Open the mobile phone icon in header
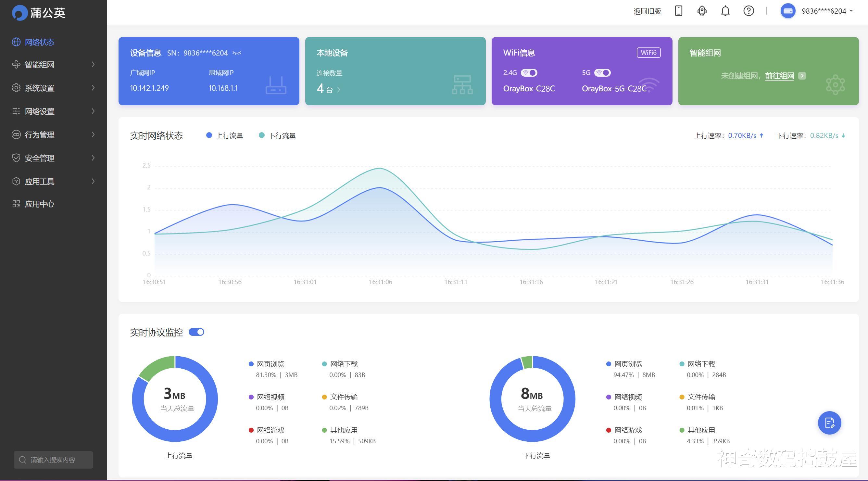The height and width of the screenshot is (481, 868). click(x=679, y=11)
